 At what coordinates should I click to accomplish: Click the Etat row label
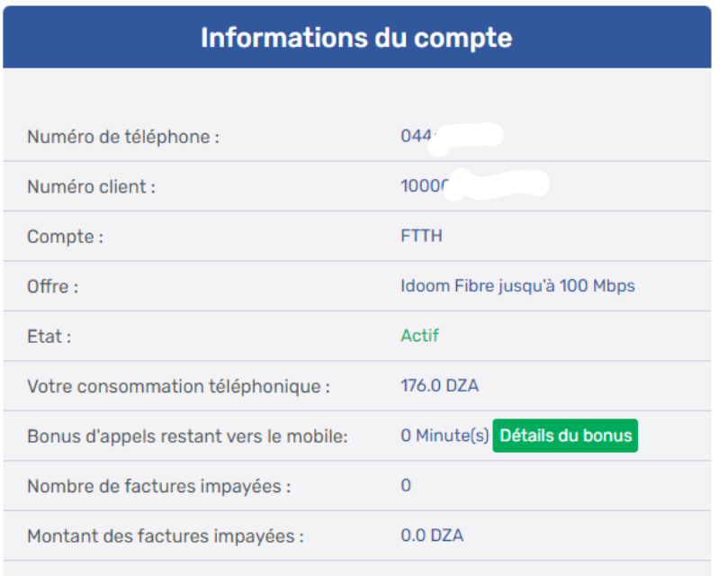(49, 337)
